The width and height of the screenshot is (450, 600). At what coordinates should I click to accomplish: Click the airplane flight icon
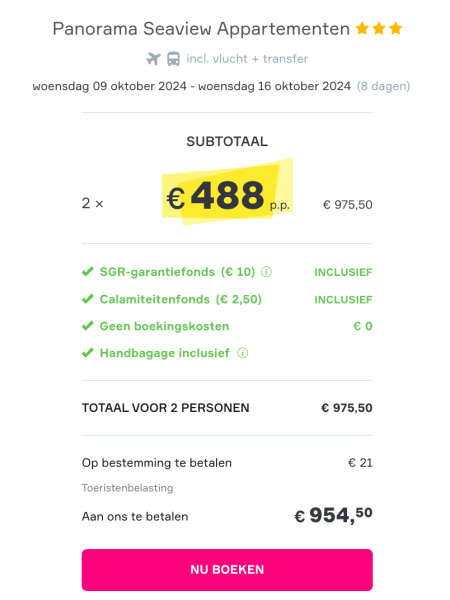point(153,59)
